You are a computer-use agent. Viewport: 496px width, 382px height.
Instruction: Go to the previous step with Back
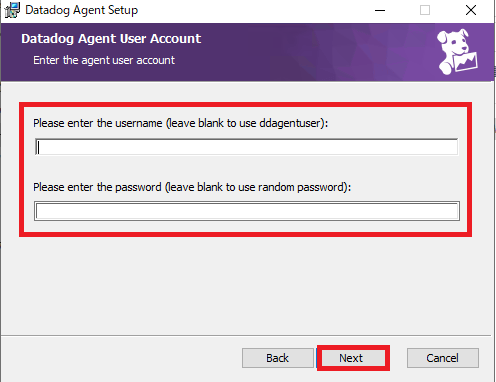278,358
